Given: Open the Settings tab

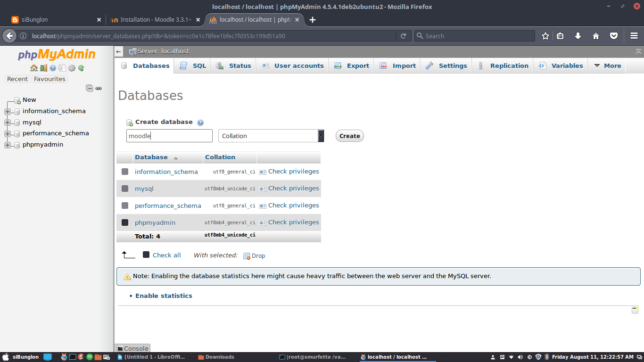Looking at the screenshot, I should click(446, 66).
